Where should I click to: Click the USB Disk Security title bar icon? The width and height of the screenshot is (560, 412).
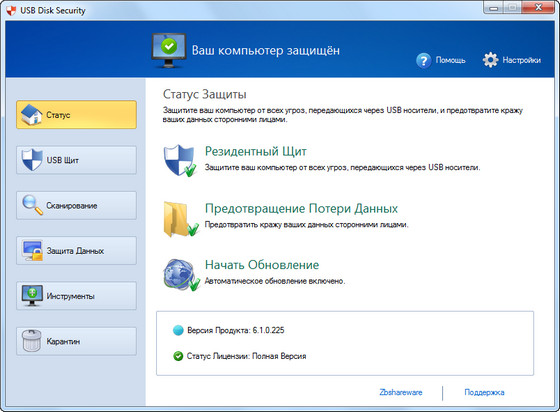coord(11,10)
